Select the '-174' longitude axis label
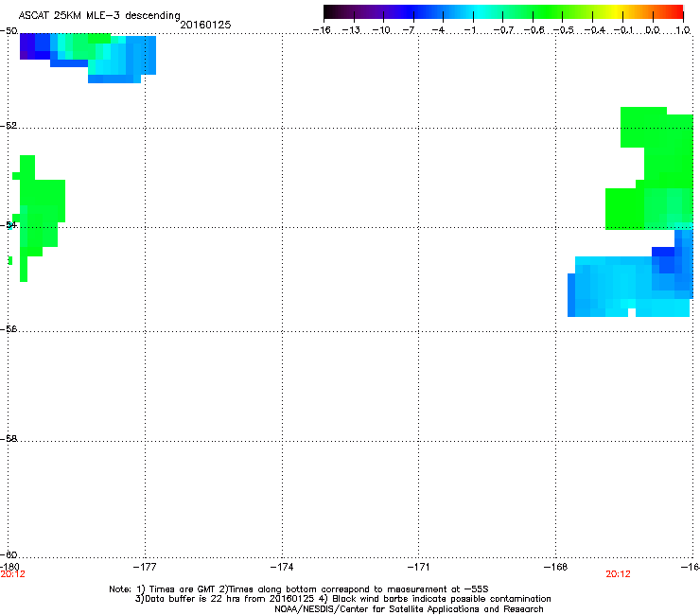 282,567
